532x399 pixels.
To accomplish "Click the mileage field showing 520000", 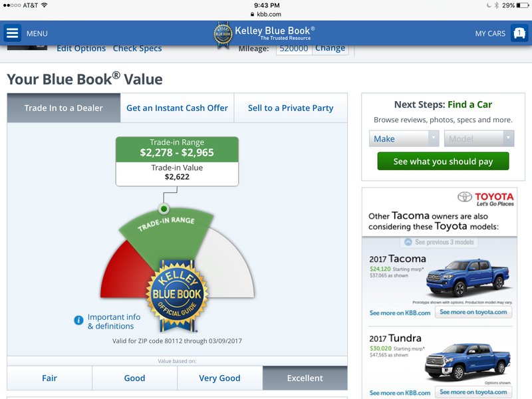I will coord(294,49).
